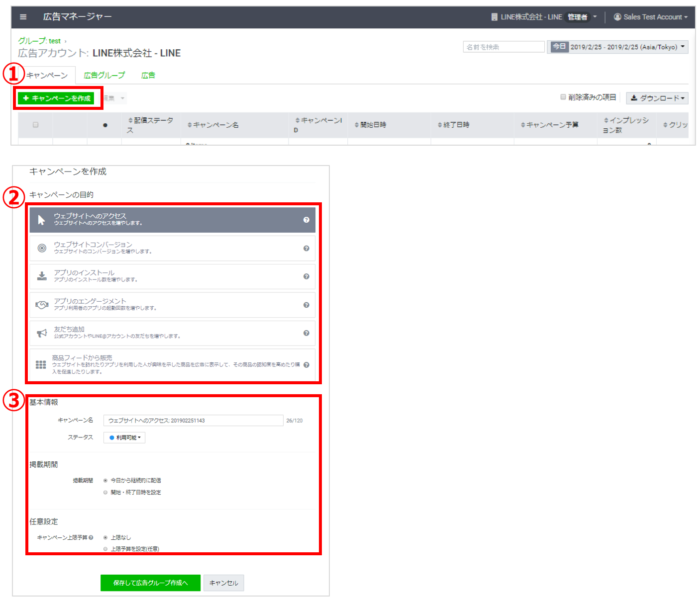
Task: Select 今日から継続的に配信 radio option
Action: pyautogui.click(x=105, y=480)
